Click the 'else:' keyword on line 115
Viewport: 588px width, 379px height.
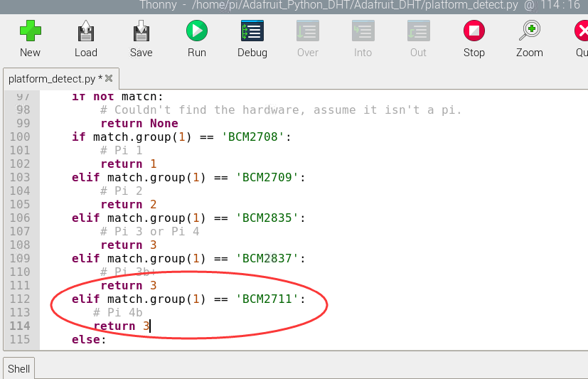click(90, 339)
